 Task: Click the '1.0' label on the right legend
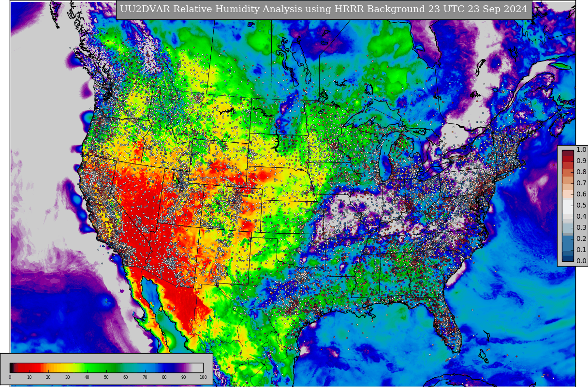581,150
